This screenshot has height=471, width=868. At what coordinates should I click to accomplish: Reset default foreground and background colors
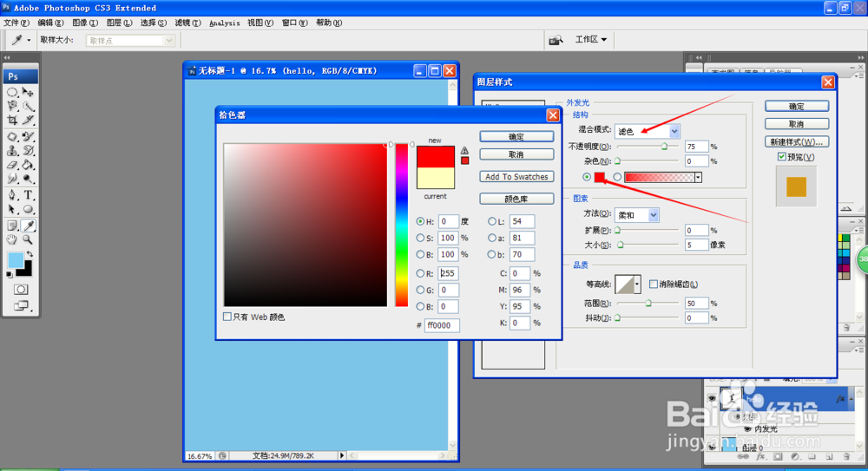(10, 274)
